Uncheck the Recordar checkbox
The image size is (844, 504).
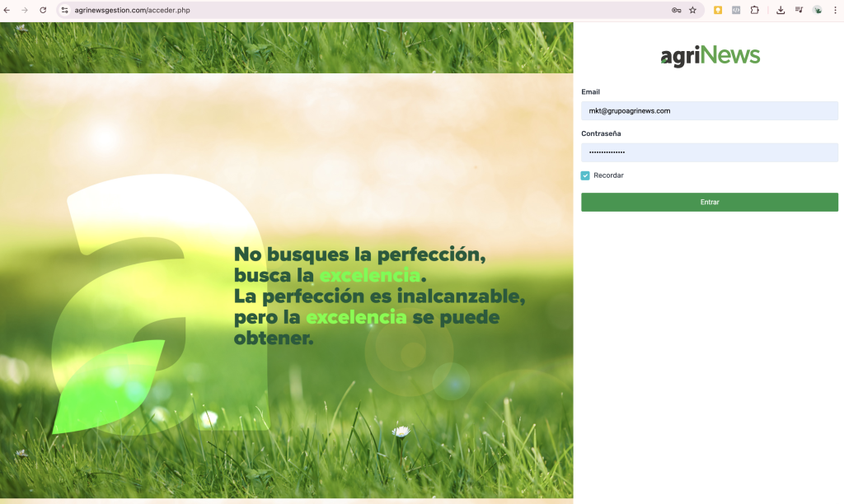tap(585, 175)
